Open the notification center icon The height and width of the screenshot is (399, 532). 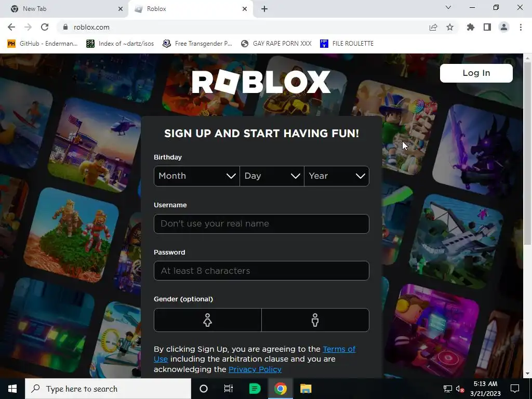515,389
